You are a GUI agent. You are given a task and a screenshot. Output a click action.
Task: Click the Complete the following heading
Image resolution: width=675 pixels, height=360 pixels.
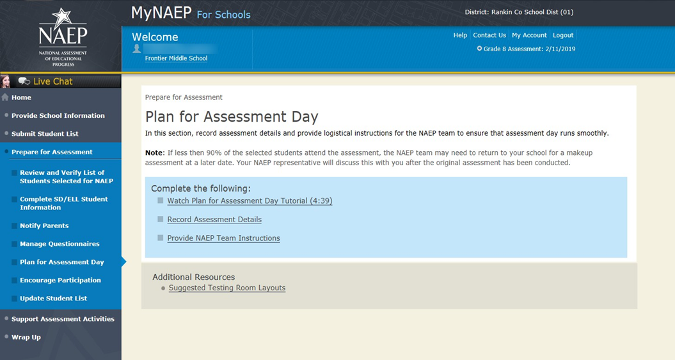(x=201, y=188)
